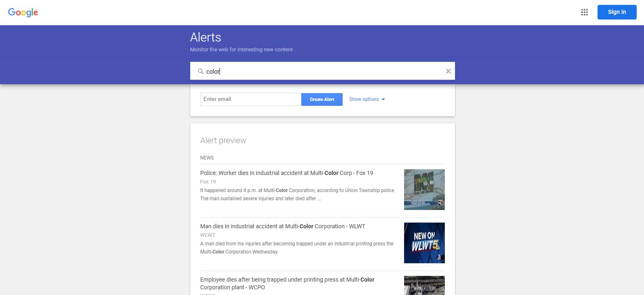Click 'Monitor the web for interesting new content'
The image size is (644, 295).
241,50
